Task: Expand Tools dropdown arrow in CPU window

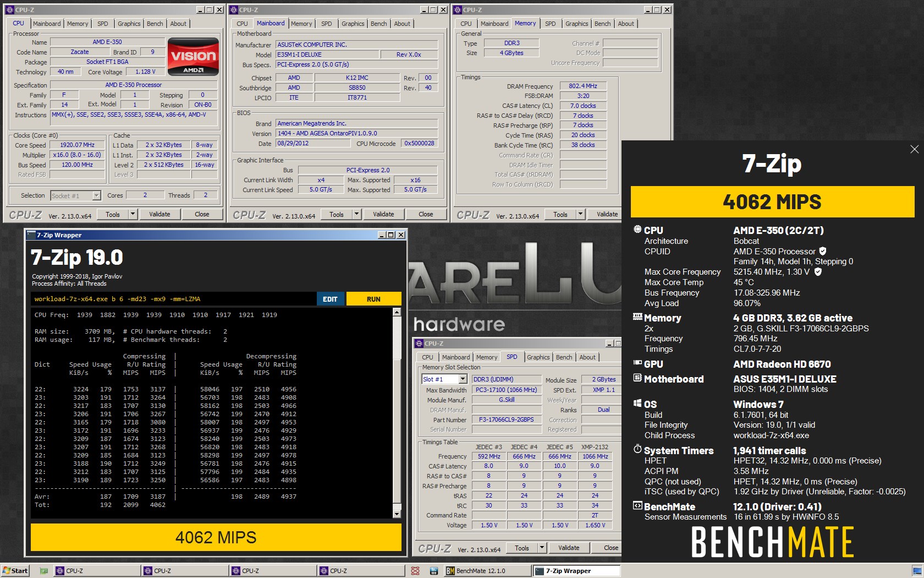Action: (x=133, y=214)
